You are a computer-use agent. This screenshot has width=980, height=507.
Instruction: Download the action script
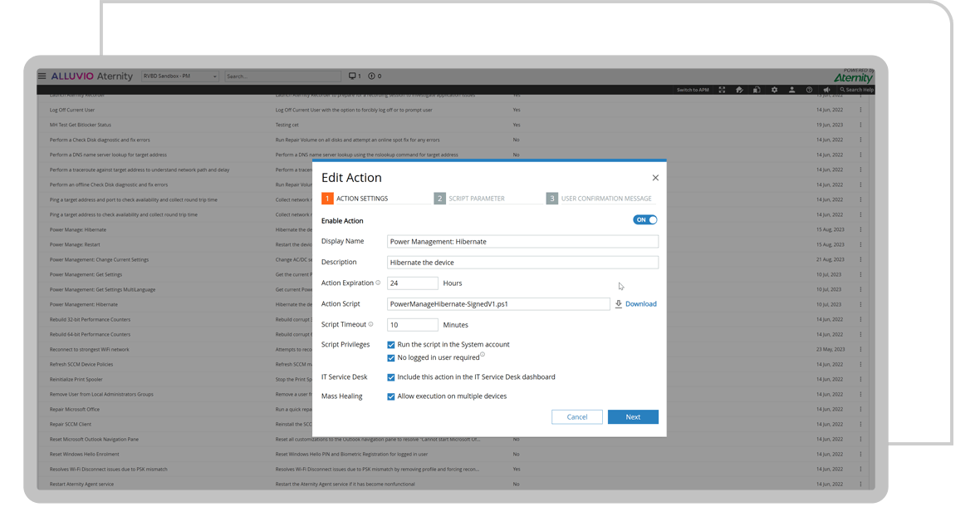point(635,304)
